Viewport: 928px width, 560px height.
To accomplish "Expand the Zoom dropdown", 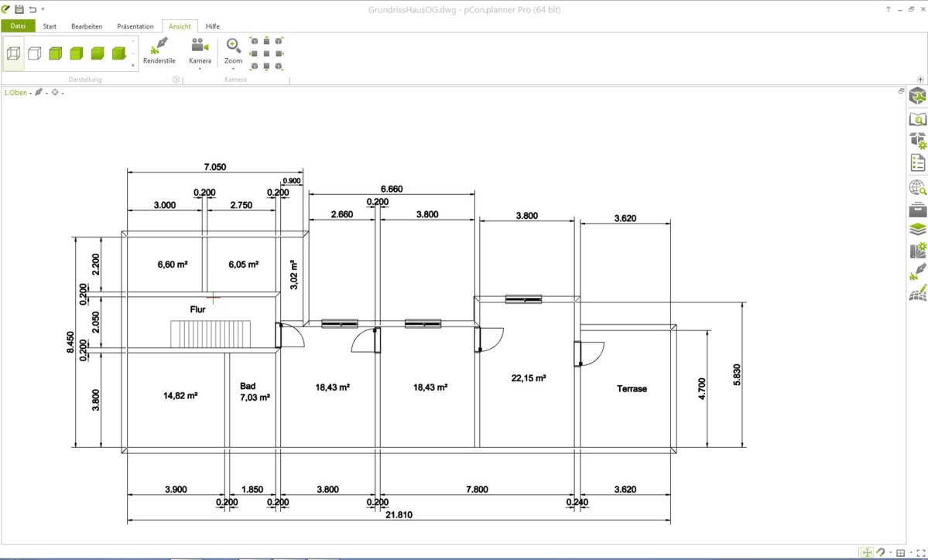I will [x=233, y=68].
